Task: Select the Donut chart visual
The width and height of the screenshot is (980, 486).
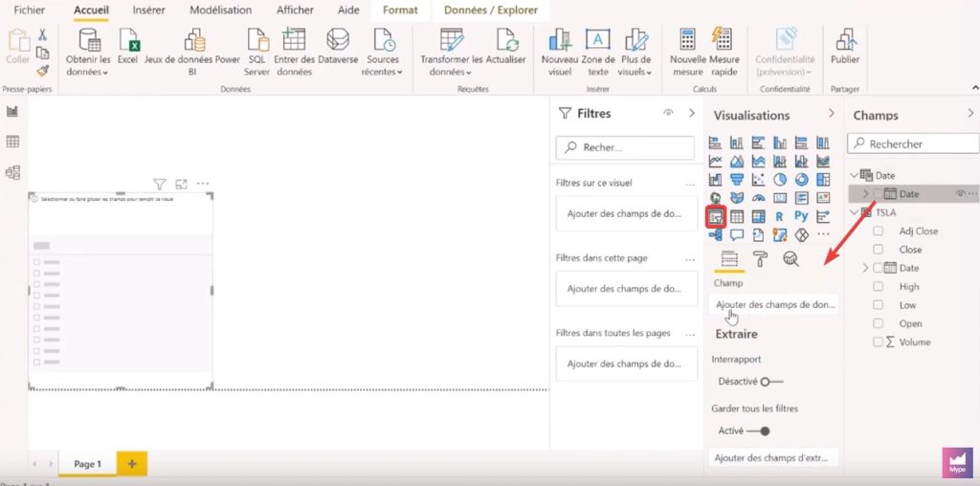Action: 801,180
